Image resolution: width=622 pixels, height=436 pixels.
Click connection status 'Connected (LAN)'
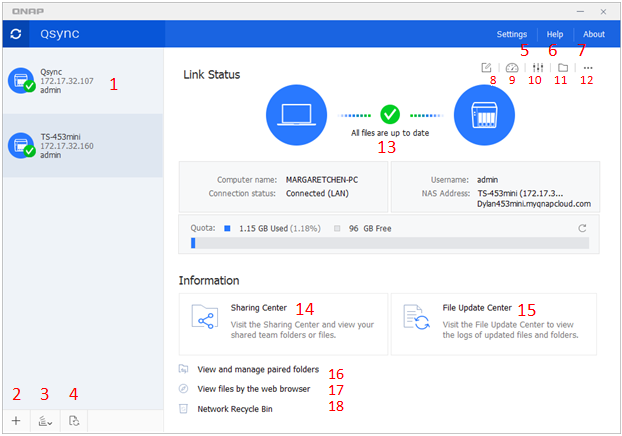pyautogui.click(x=317, y=193)
